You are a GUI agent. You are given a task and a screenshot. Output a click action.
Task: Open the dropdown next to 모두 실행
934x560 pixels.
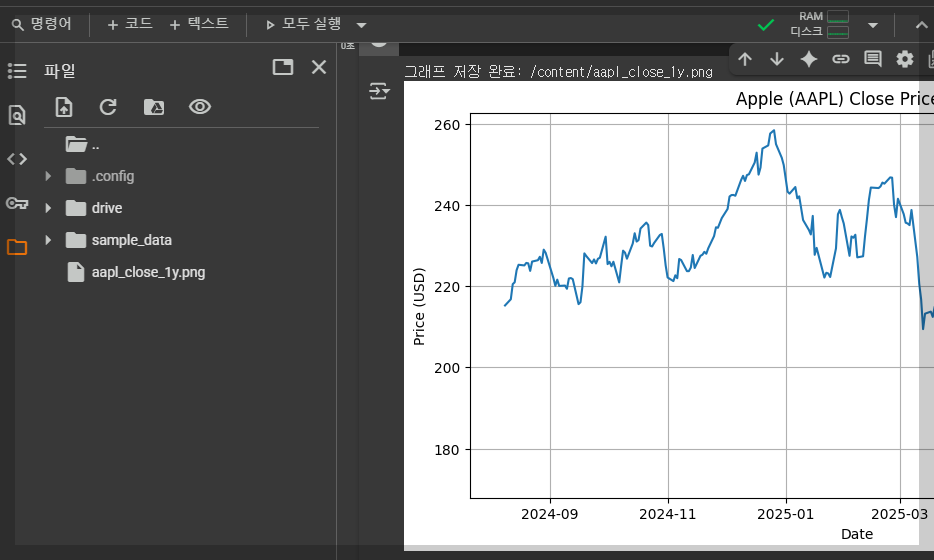361,25
